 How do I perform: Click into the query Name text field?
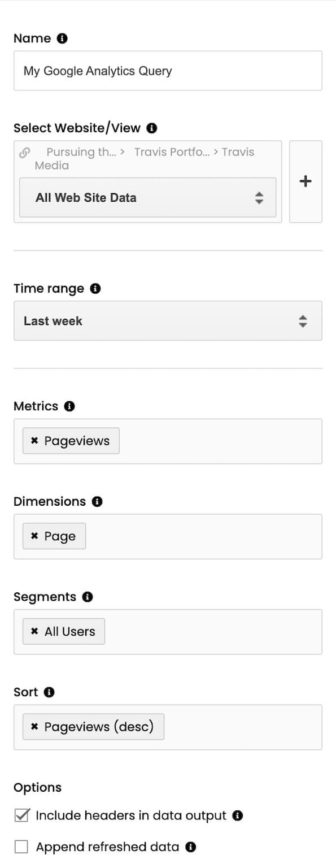[168, 71]
